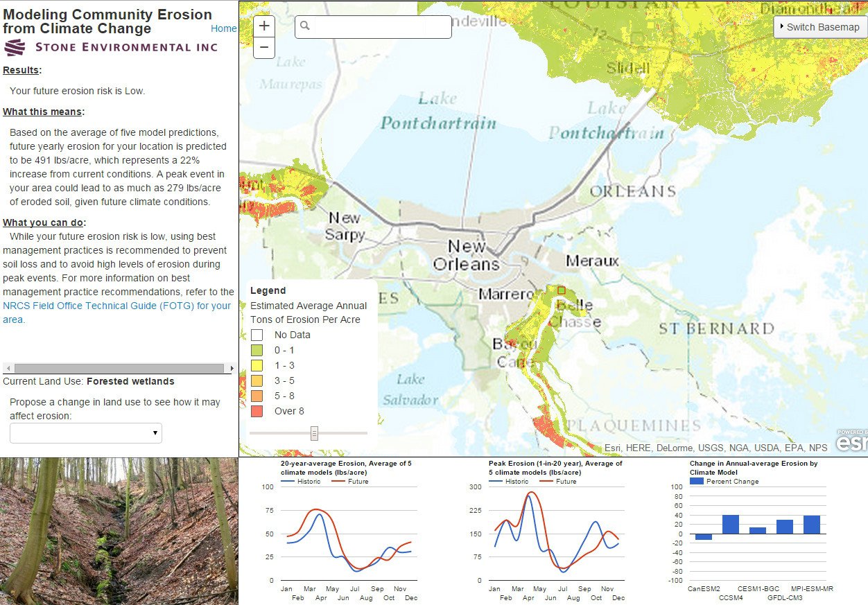This screenshot has width=868, height=605.
Task: Click Historic legend in Peak Erosion chart
Action: pyautogui.click(x=508, y=481)
